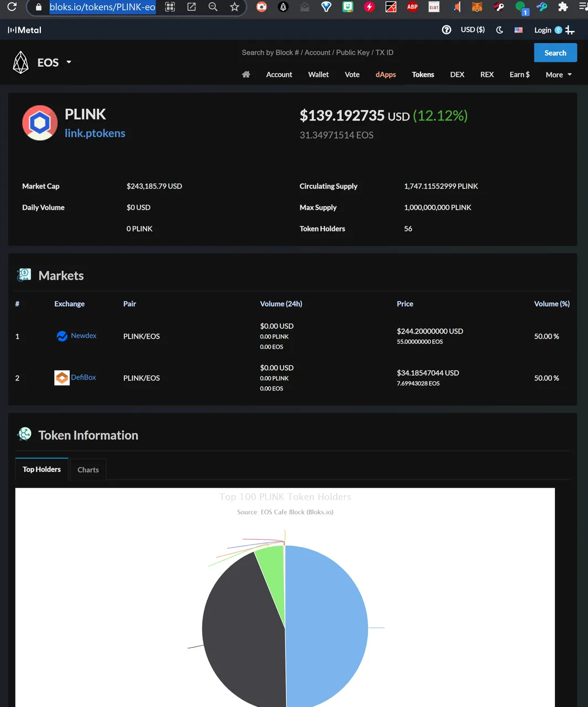
Task: Open the orange megaphone extension icon
Action: [x=456, y=7]
